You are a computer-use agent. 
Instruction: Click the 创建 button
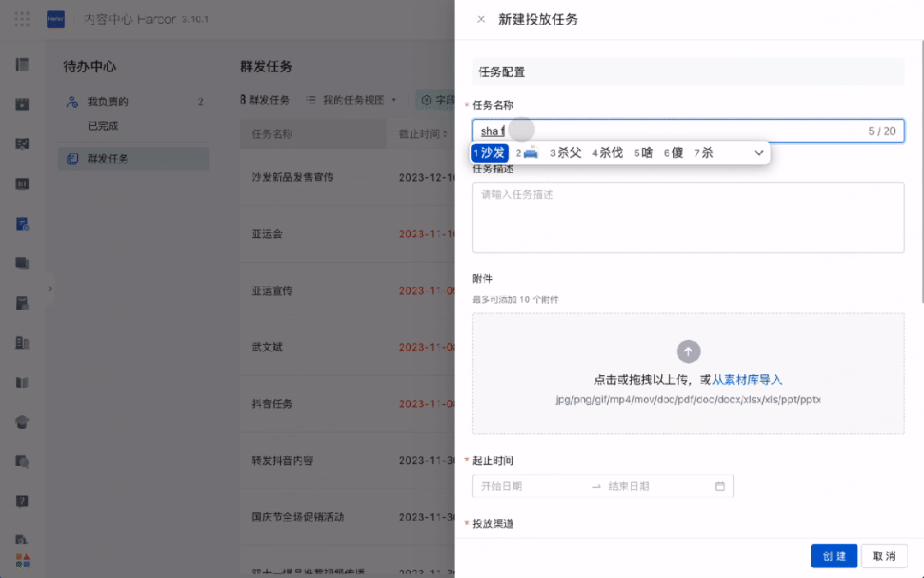[834, 556]
